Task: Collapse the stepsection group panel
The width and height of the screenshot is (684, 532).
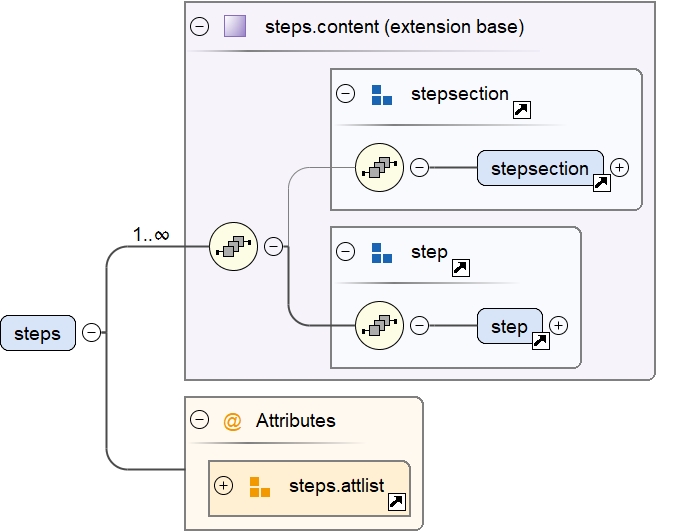Action: tap(345, 94)
